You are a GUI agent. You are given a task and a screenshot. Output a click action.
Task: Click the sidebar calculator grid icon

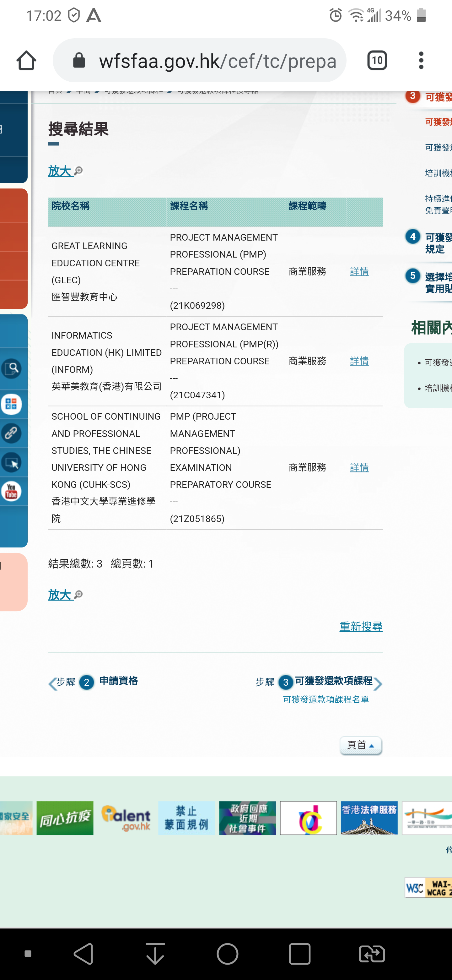[x=11, y=404]
